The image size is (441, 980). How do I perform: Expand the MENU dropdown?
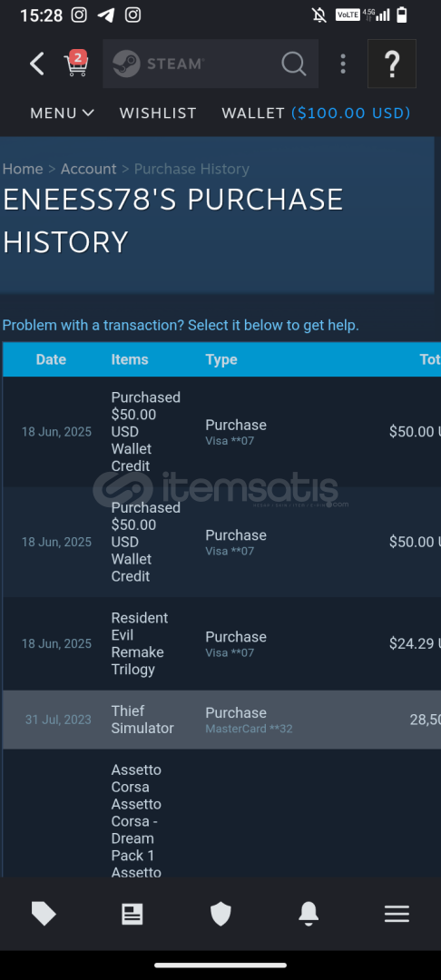click(63, 113)
